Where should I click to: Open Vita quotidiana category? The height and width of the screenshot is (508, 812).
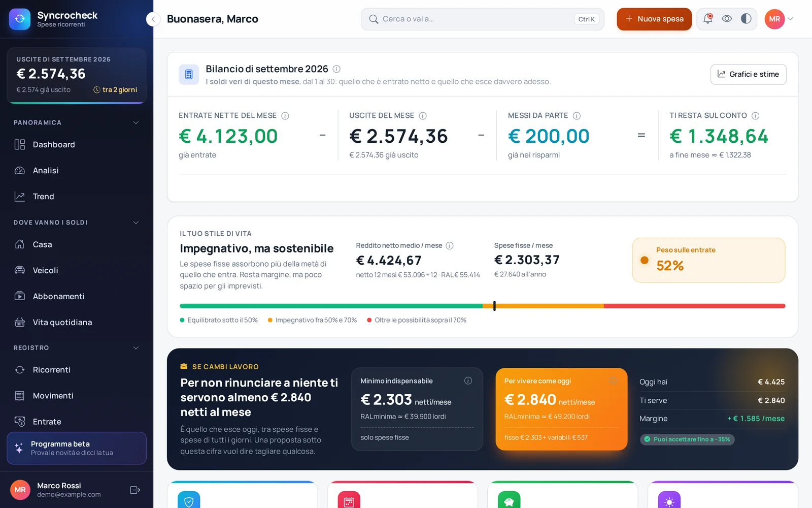[76, 323]
